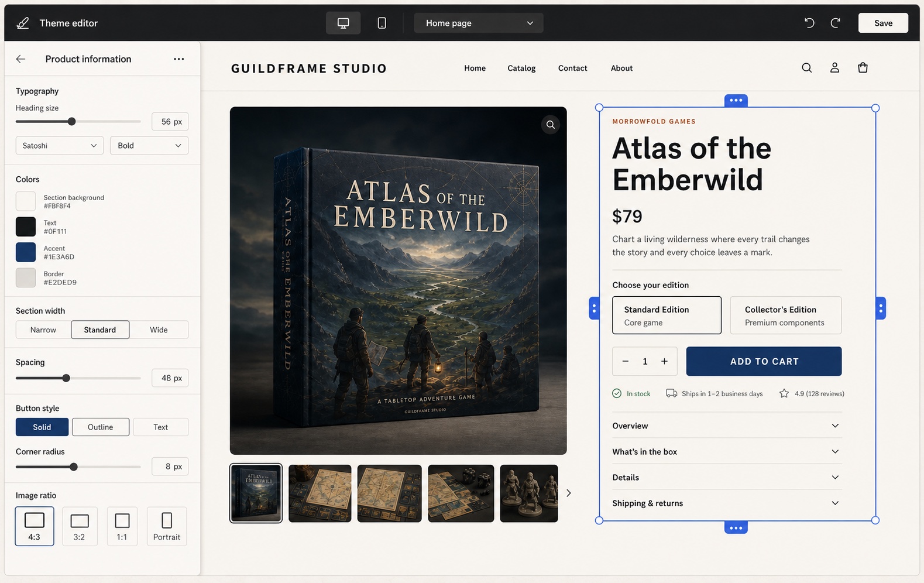The width and height of the screenshot is (924, 583).
Task: Decrease quantity with minus button
Action: tap(625, 362)
